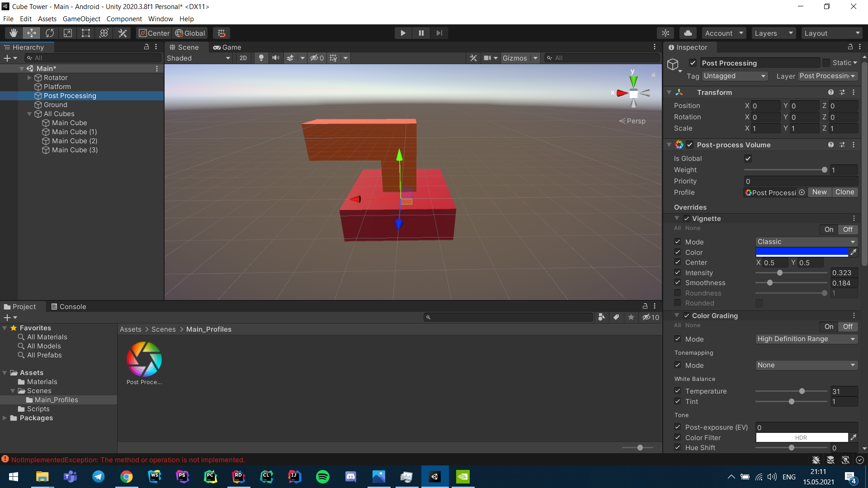
Task: Toggle 2D scene view mode
Action: coord(243,58)
